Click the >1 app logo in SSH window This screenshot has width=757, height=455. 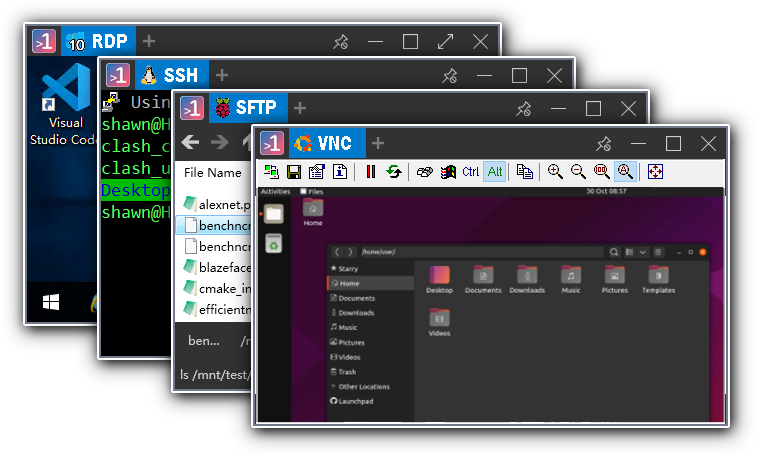pyautogui.click(x=118, y=75)
